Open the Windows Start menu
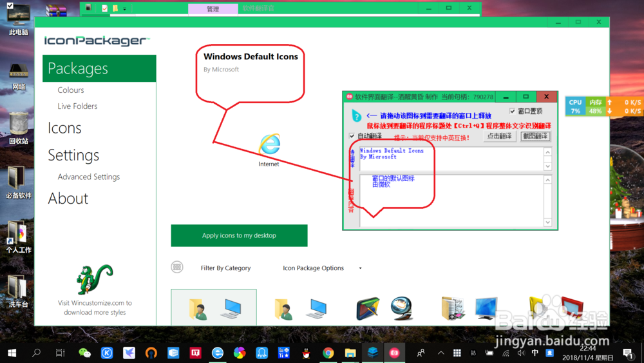This screenshot has width=644, height=363. coord(12,353)
